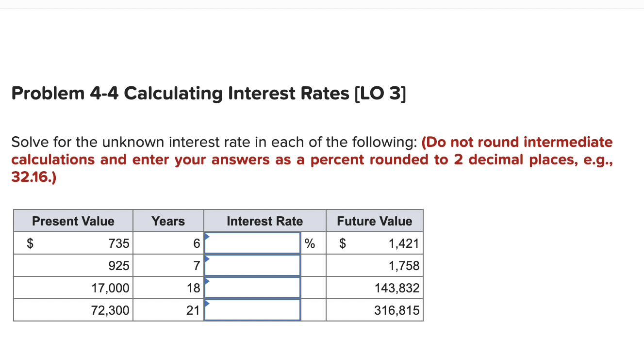Click the blue marker on the second interest rate field

pyautogui.click(x=208, y=259)
